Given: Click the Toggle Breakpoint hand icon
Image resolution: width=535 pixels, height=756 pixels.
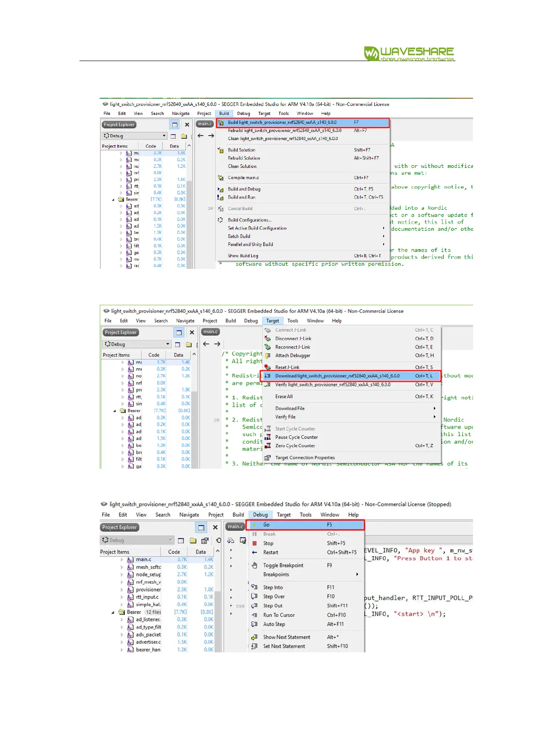Looking at the screenshot, I should coord(255,566).
